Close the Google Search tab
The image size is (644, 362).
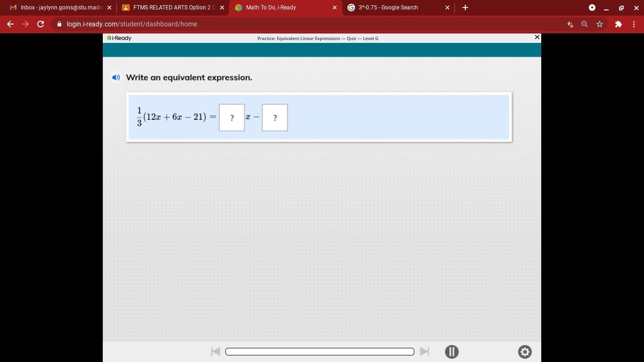point(447,8)
